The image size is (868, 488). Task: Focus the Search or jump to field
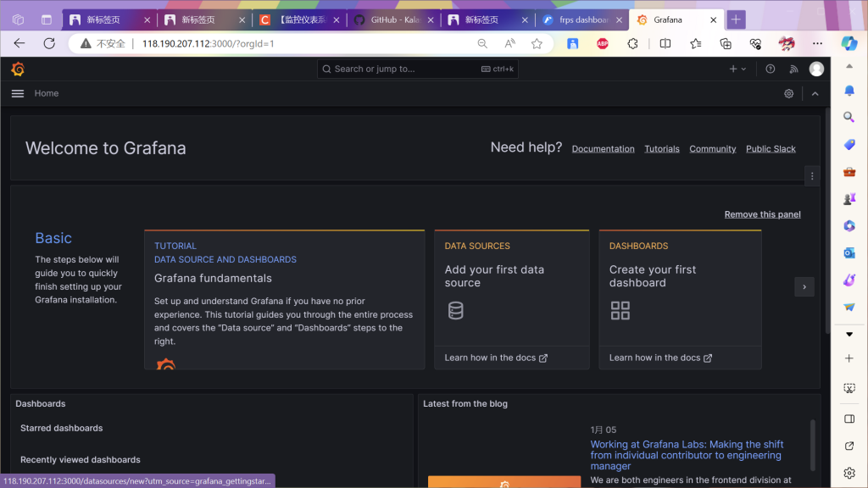(x=417, y=69)
